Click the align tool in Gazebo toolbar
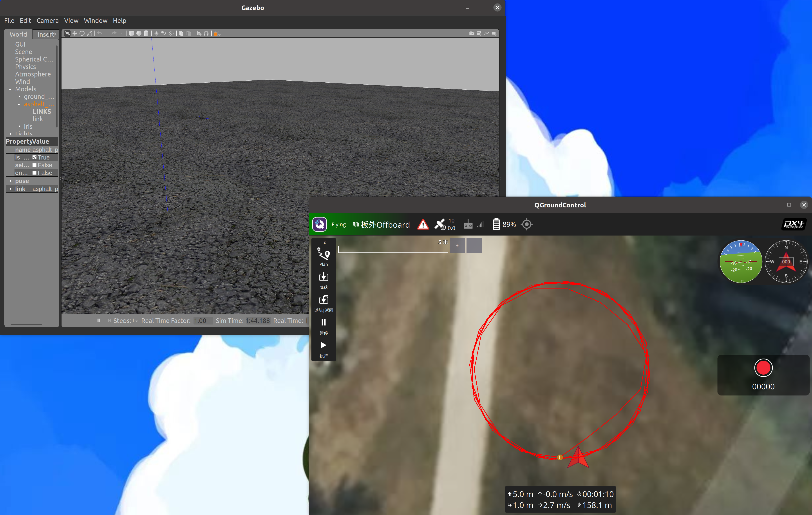Screen dimensions: 812x515 coord(199,33)
